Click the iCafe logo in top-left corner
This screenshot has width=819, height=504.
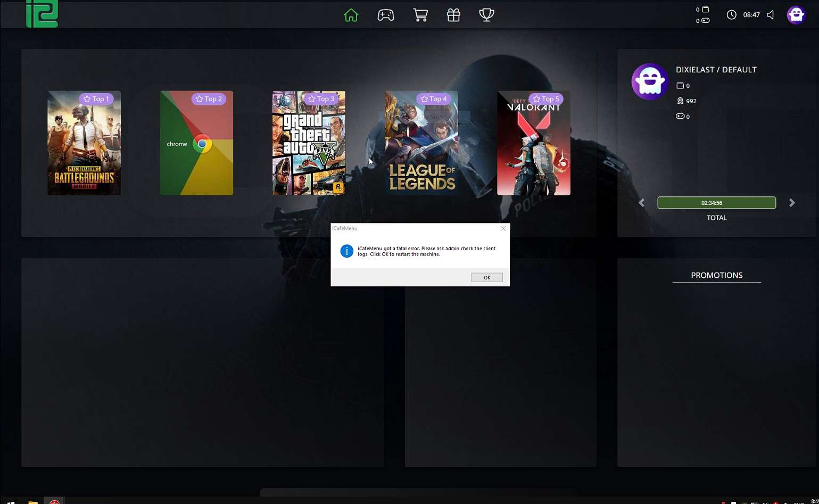pos(42,14)
